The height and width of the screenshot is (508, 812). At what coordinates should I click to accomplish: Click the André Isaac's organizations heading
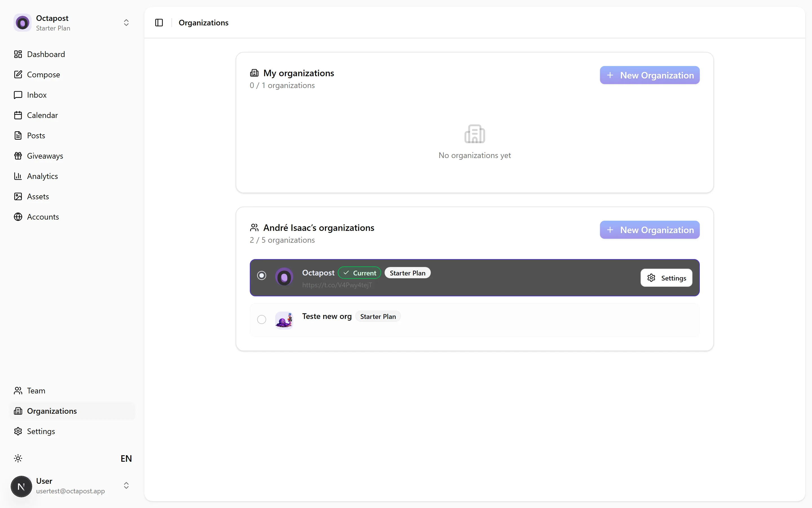[x=319, y=227]
